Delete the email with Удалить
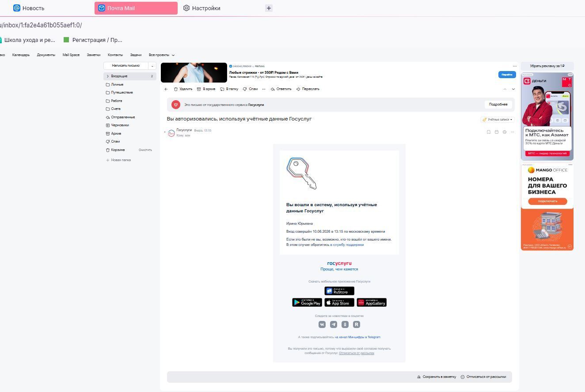 [x=183, y=89]
